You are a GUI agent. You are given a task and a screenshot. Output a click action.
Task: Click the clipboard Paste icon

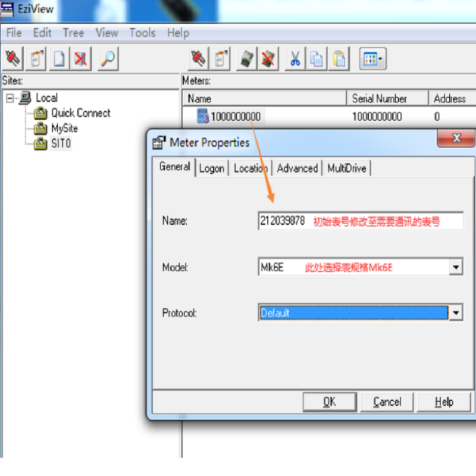click(339, 58)
